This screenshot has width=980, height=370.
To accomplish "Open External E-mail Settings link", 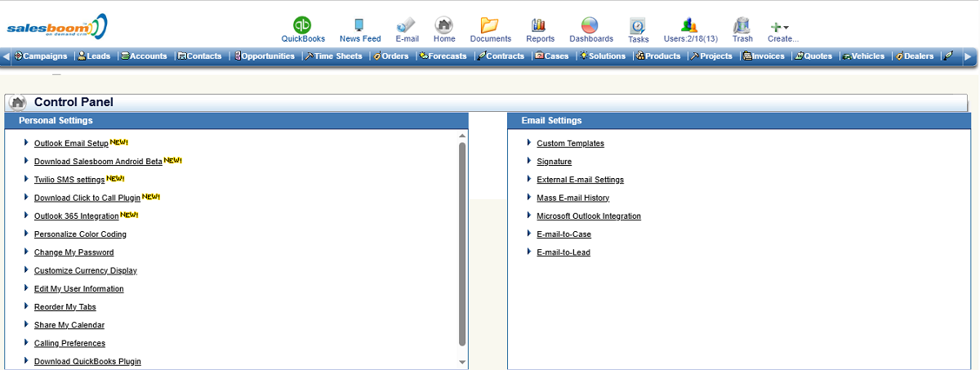I will pos(580,180).
